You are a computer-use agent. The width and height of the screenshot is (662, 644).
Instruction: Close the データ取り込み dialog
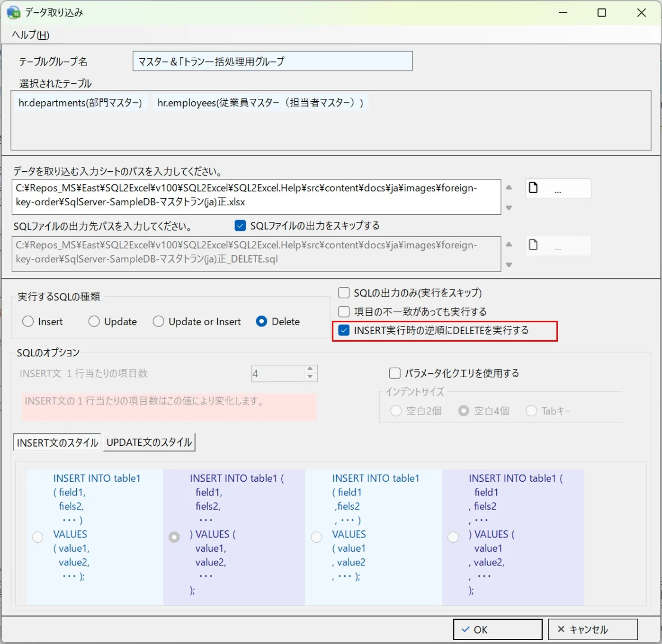(642, 13)
